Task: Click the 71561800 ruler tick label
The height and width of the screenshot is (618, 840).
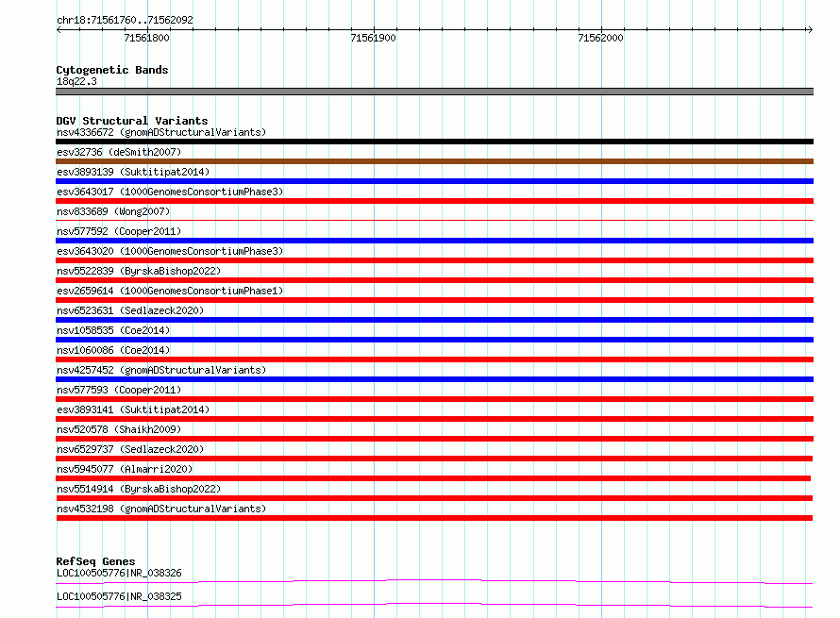Action: pos(146,38)
